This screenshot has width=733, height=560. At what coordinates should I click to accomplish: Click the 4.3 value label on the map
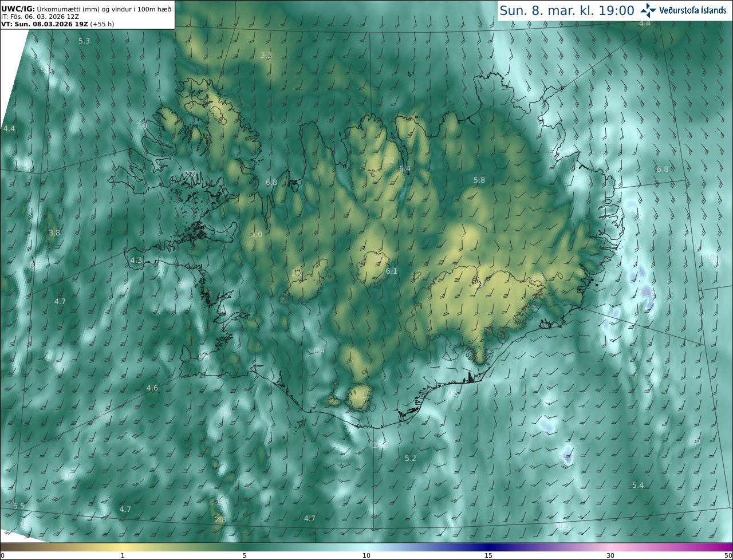click(136, 260)
